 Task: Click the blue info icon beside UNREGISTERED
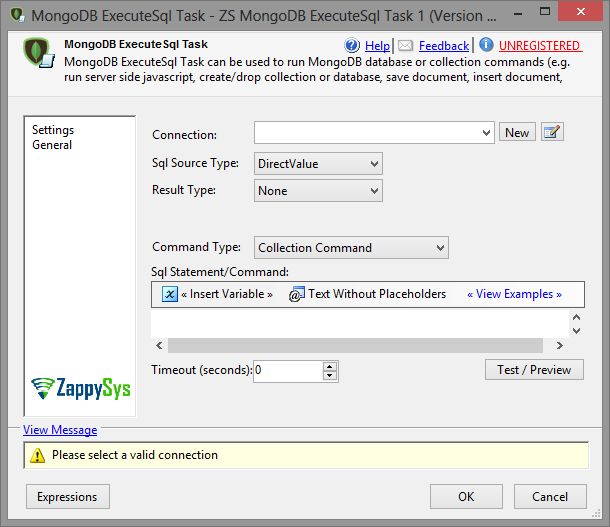click(x=486, y=45)
